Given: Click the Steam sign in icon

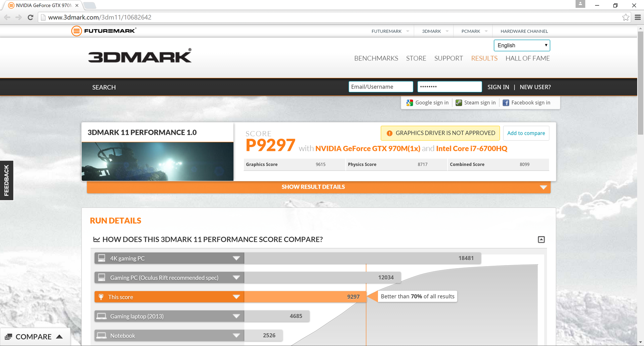Looking at the screenshot, I should (x=459, y=103).
